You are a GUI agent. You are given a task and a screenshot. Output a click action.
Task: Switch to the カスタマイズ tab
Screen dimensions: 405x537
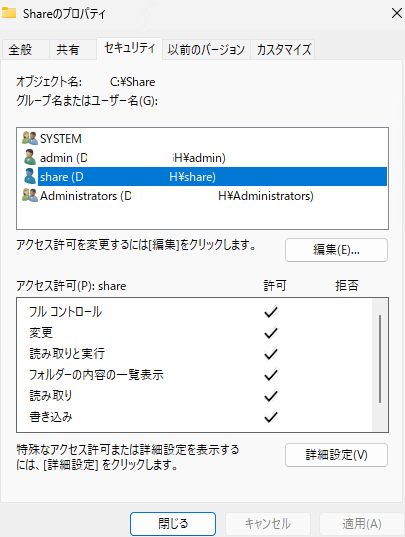(283, 50)
